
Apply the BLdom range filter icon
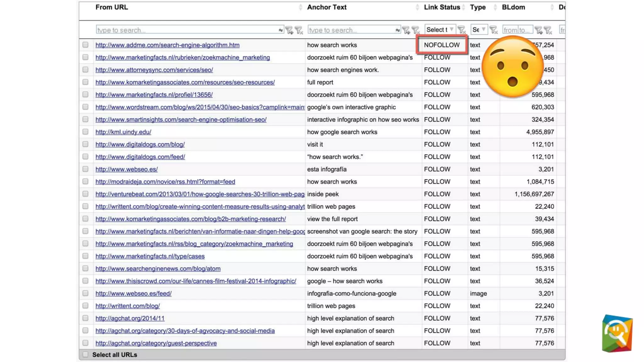[x=539, y=30]
